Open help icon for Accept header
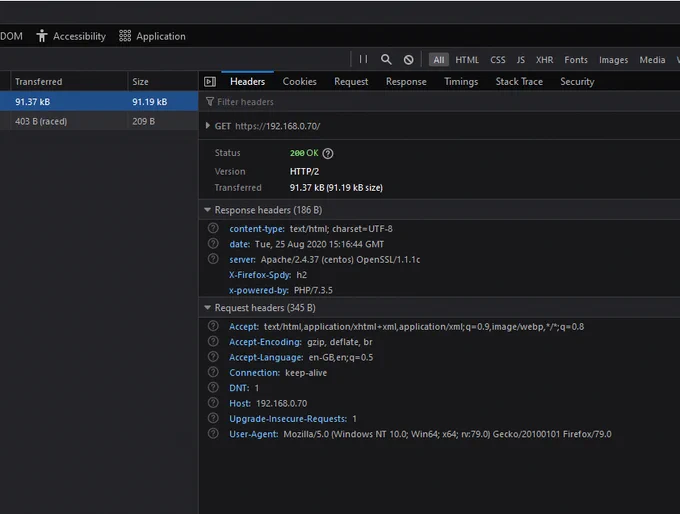The image size is (680, 514). tap(213, 326)
